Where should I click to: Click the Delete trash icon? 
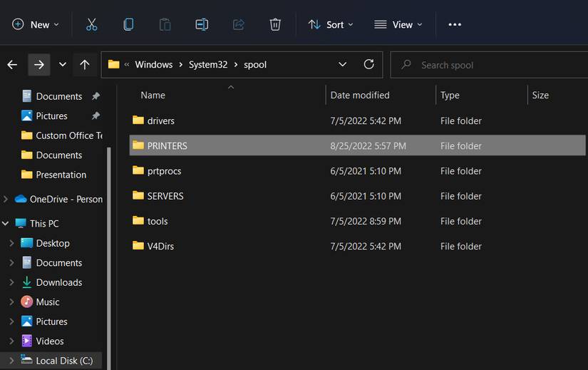coord(275,24)
